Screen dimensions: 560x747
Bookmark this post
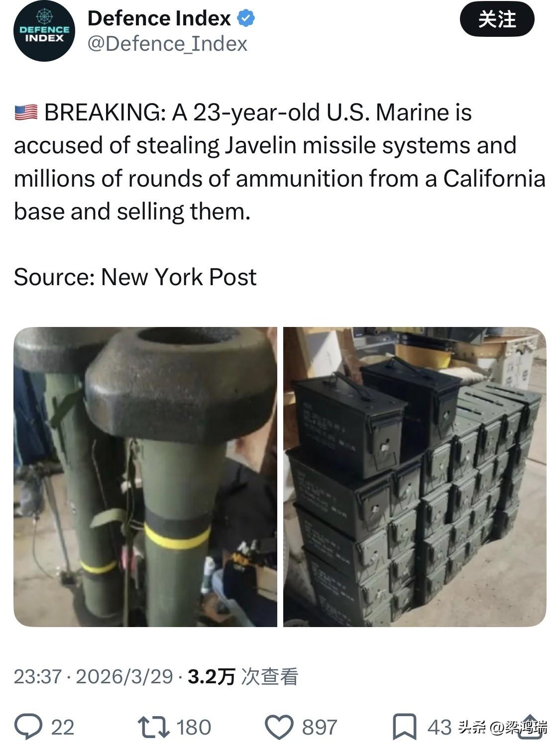pos(405,727)
